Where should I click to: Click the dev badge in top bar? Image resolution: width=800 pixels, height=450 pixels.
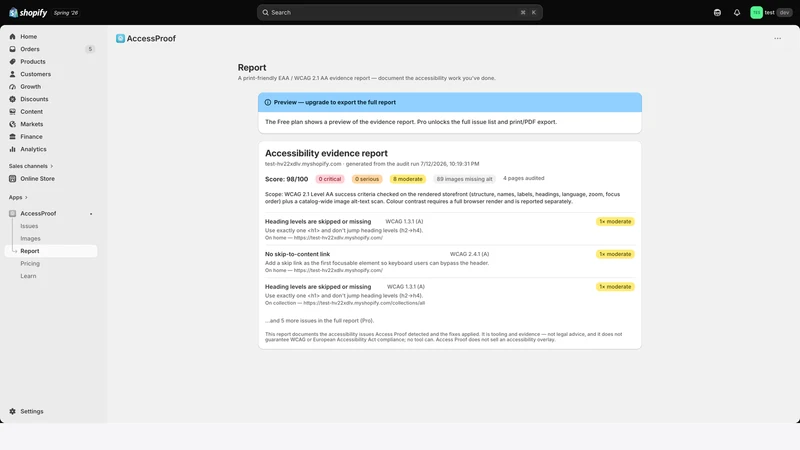pyautogui.click(x=784, y=13)
